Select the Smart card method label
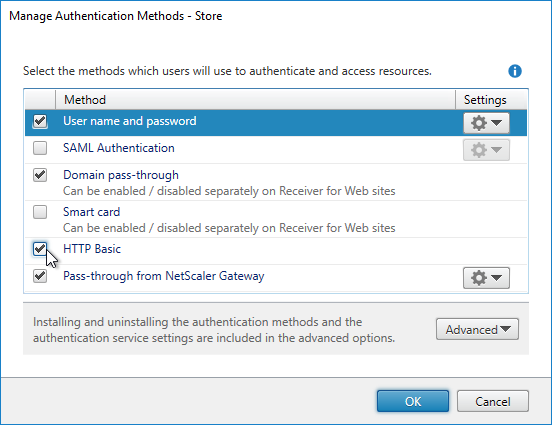Screen dimensions: 552x425 click(x=92, y=212)
